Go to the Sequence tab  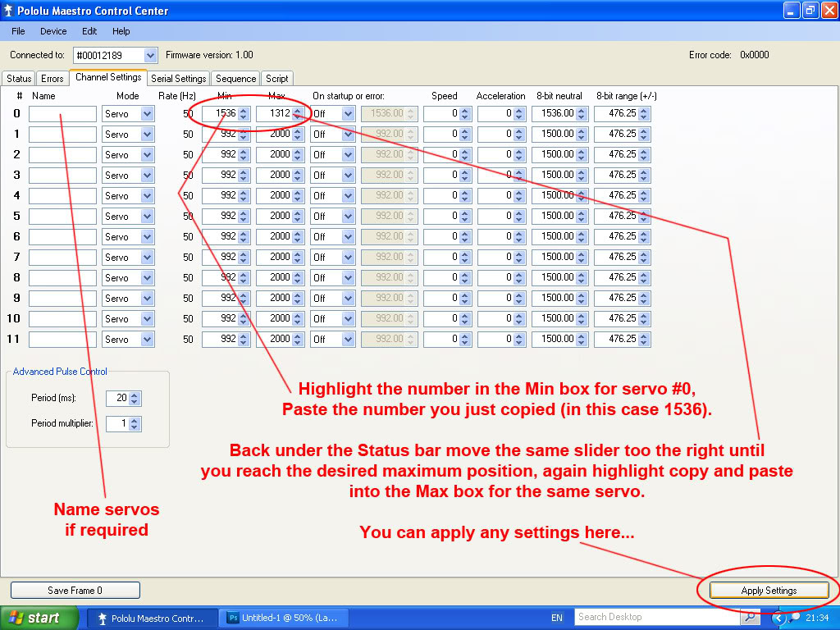235,78
